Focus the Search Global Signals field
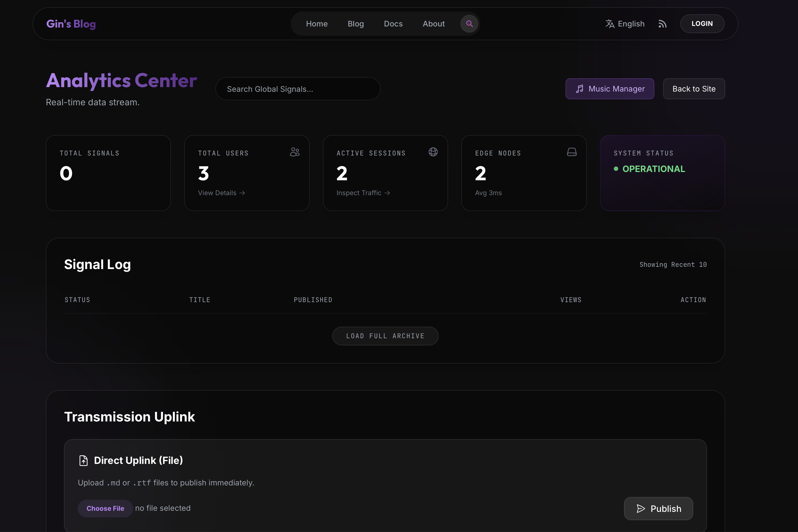Screen dimensions: 798x532 [298, 89]
